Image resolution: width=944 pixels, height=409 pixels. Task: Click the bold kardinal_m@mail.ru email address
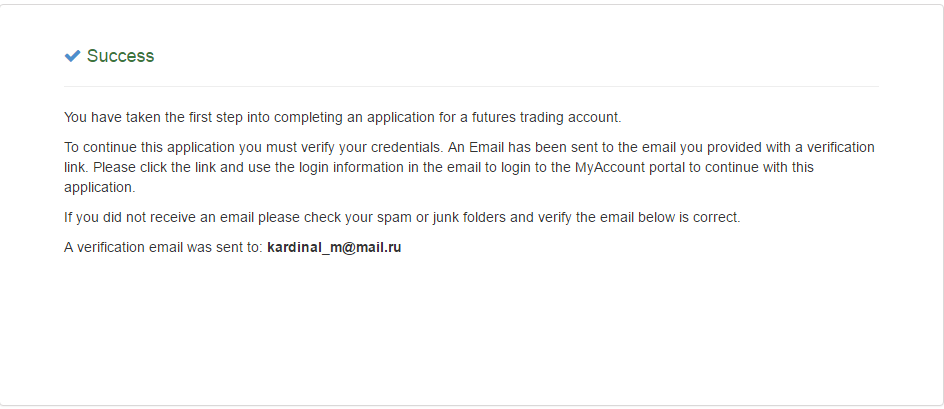(334, 248)
